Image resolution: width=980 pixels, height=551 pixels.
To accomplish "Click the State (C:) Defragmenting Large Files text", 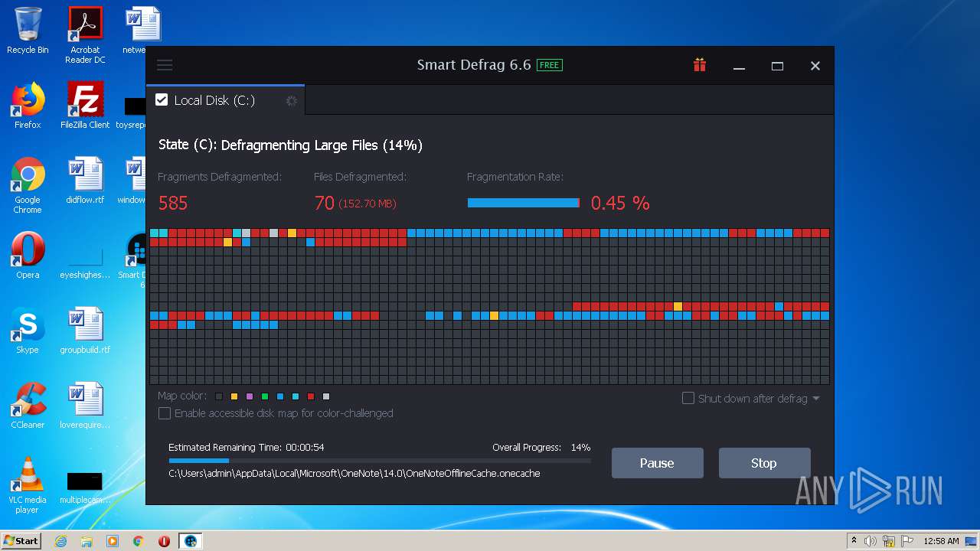I will coord(290,145).
